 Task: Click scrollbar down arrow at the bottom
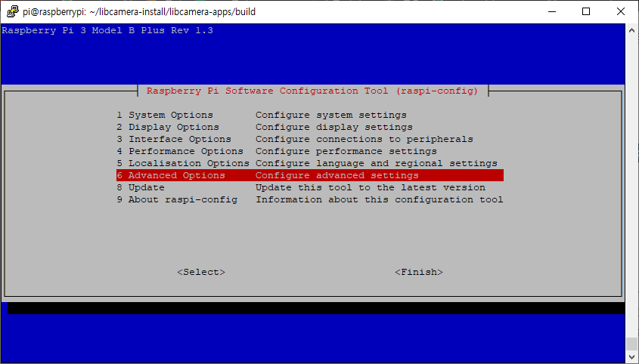pos(631,356)
